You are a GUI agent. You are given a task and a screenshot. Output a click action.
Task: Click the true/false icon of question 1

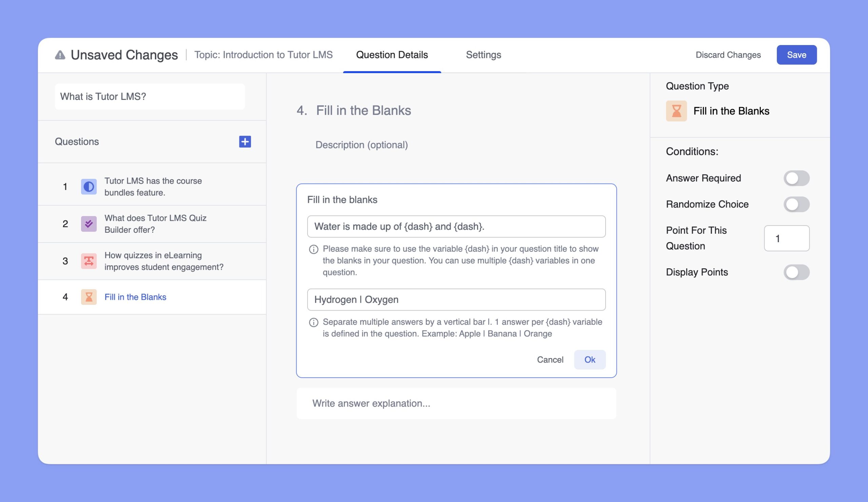point(88,187)
